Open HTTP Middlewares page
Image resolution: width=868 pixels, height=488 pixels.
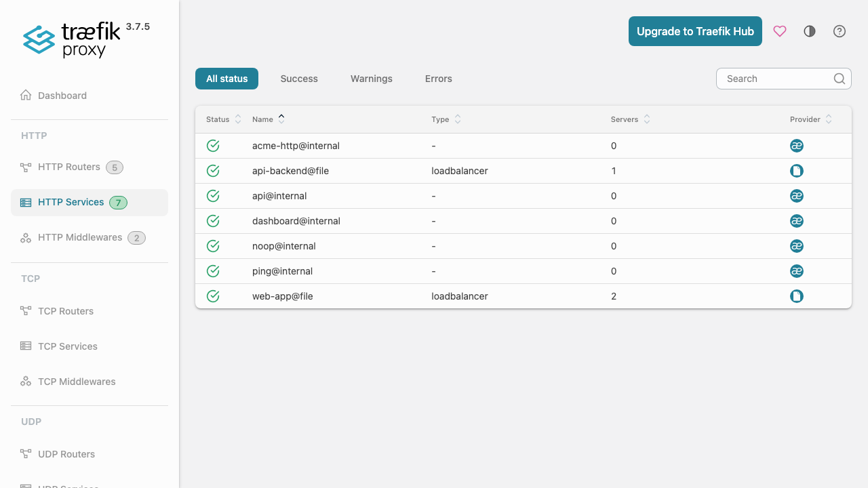pyautogui.click(x=90, y=238)
